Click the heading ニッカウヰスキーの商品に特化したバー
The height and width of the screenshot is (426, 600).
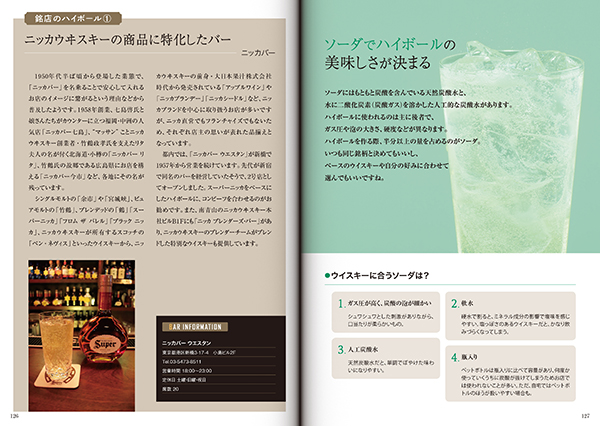128,40
